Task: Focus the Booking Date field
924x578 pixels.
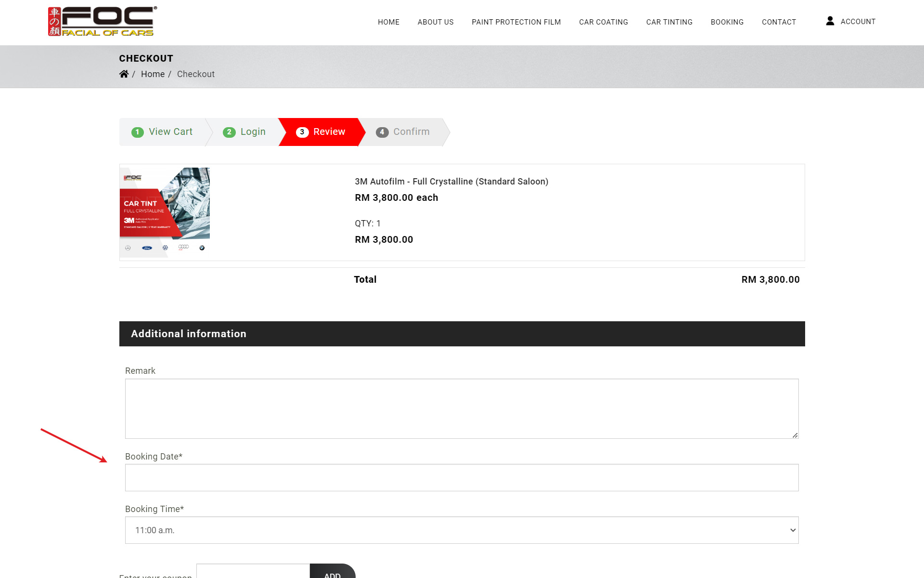Action: (x=461, y=477)
